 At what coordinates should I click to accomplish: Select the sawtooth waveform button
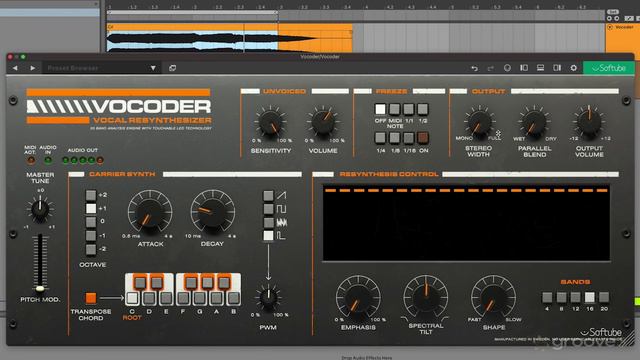click(x=268, y=196)
